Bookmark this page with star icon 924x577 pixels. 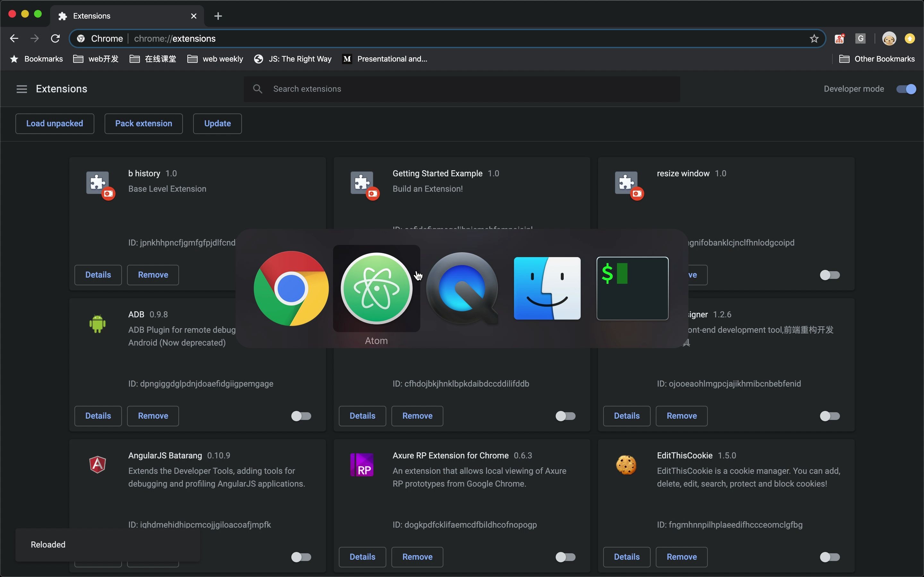[x=814, y=38]
